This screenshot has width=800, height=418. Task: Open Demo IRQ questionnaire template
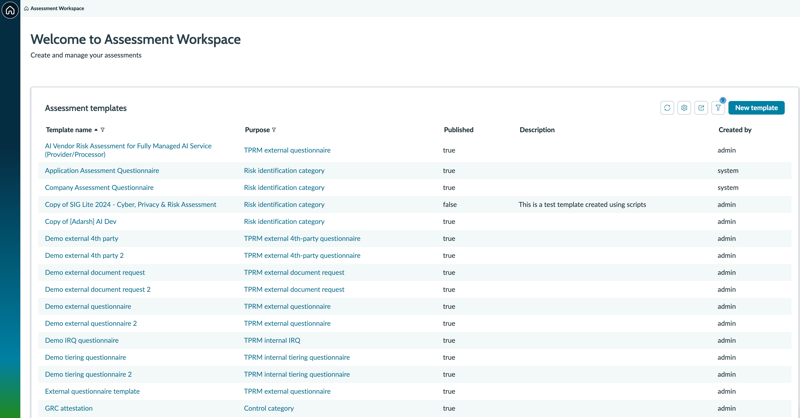82,340
